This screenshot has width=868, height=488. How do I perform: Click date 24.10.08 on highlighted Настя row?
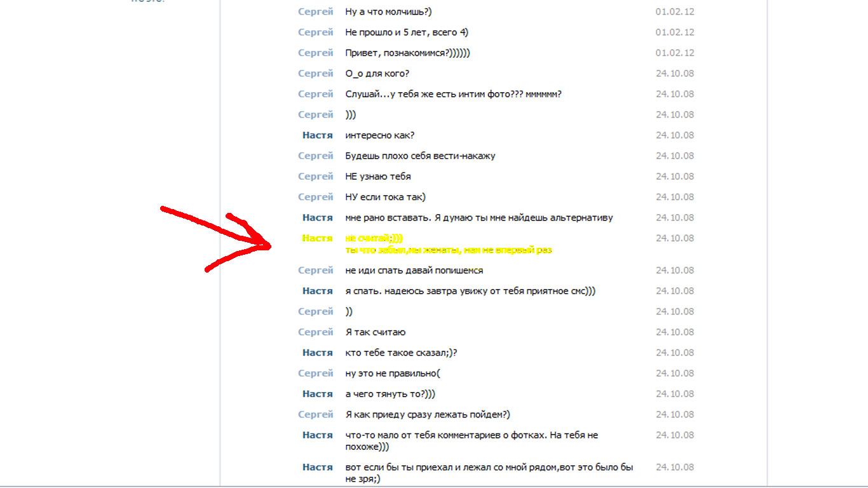coord(675,238)
